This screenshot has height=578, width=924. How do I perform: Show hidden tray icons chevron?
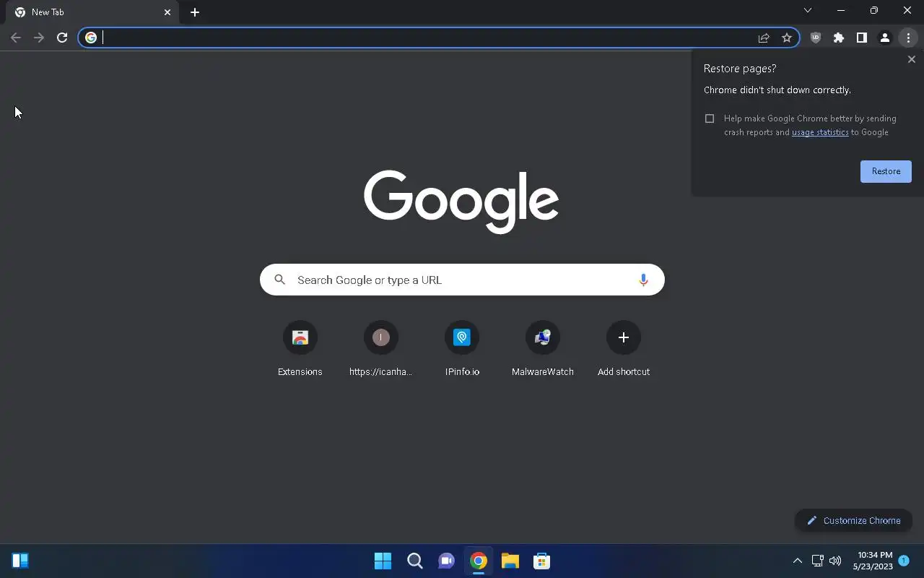pyautogui.click(x=798, y=561)
